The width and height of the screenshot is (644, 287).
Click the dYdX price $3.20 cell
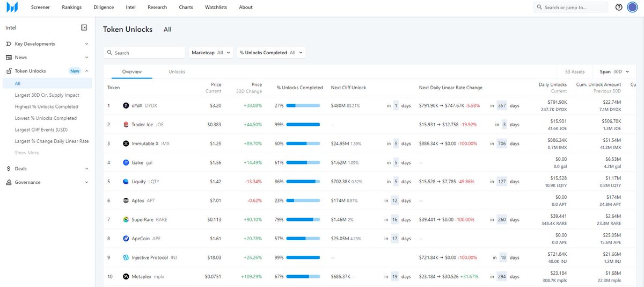coord(215,106)
